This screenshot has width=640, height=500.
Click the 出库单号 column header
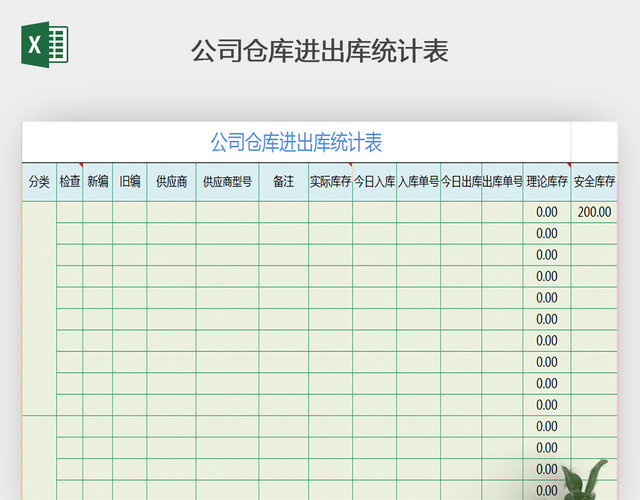pos(502,182)
